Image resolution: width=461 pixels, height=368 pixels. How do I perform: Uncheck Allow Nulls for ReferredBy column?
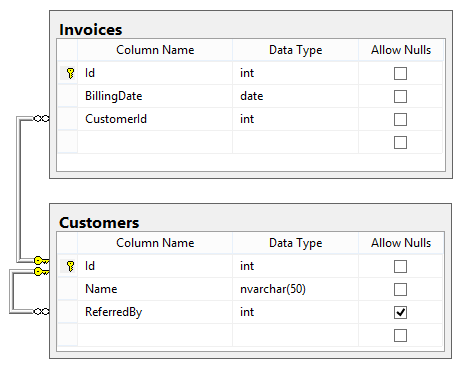(x=400, y=312)
